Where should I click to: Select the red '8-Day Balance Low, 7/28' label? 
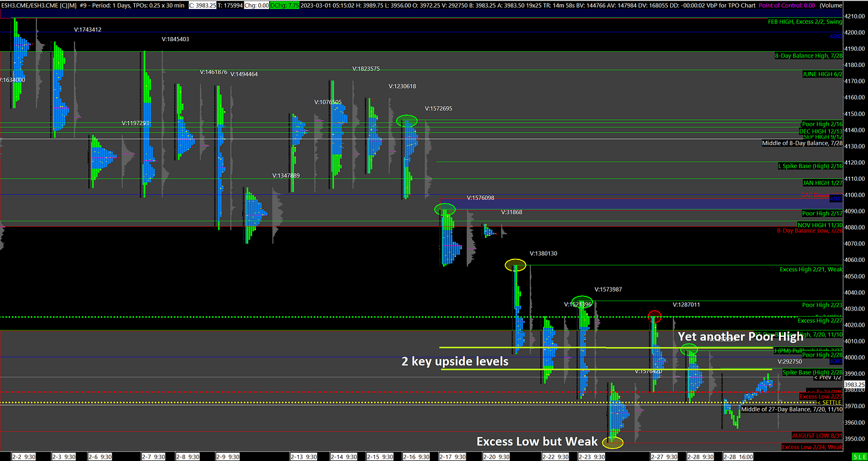810,230
